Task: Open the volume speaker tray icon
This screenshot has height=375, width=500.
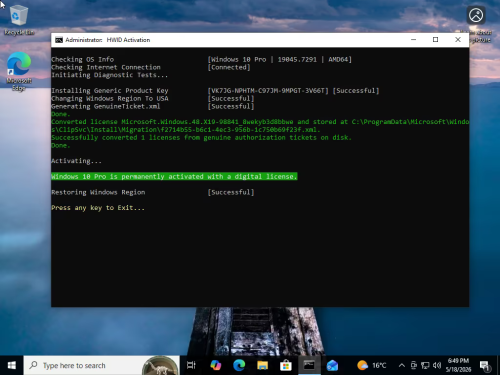Action: tap(437, 365)
